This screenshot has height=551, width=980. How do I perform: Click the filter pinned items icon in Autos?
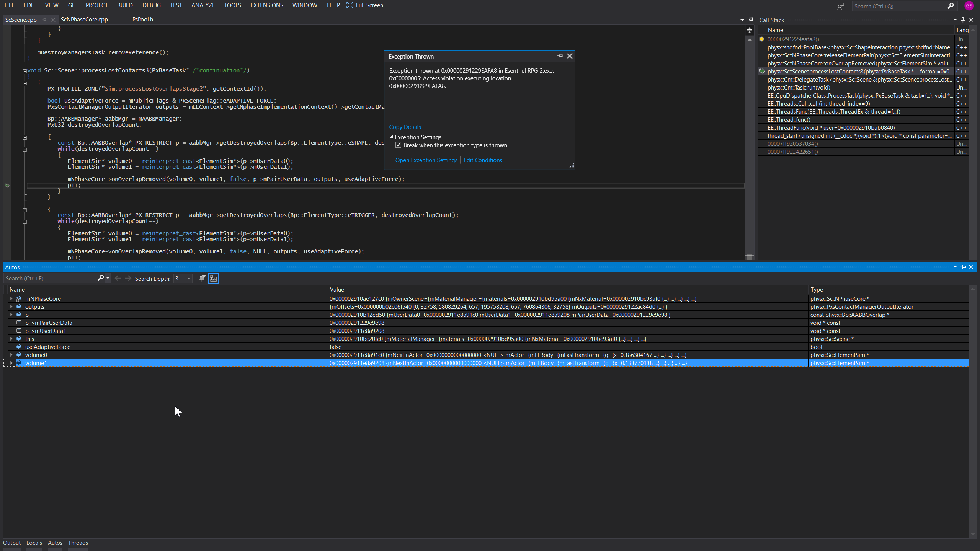point(203,278)
